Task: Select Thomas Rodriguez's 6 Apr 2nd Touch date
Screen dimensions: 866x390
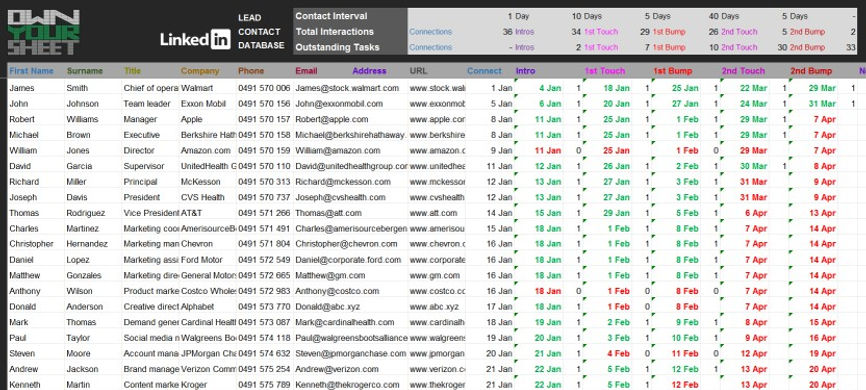Action: click(756, 213)
